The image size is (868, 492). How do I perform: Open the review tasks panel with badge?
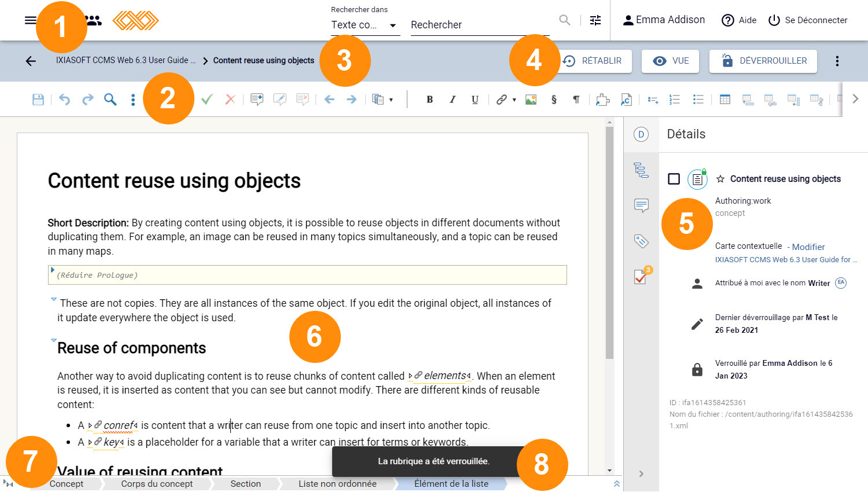click(x=642, y=276)
